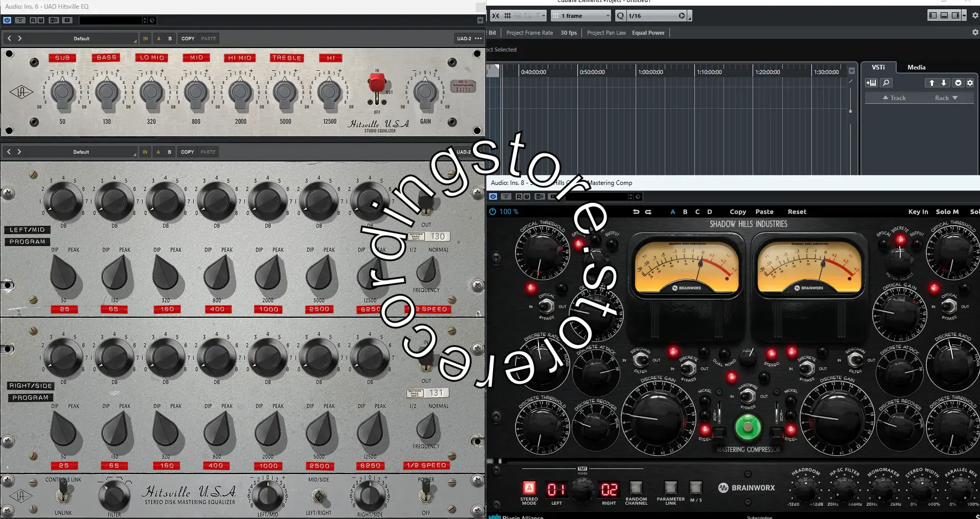Image resolution: width=980 pixels, height=519 pixels.
Task: Switch A/B settings in Hitsville EQ header
Action: point(54,20)
